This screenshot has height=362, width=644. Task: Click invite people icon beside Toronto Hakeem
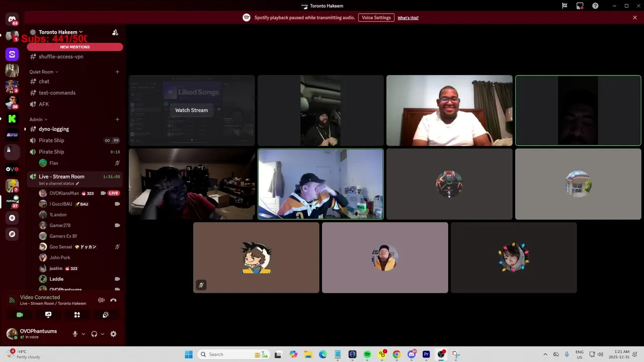pos(115,32)
